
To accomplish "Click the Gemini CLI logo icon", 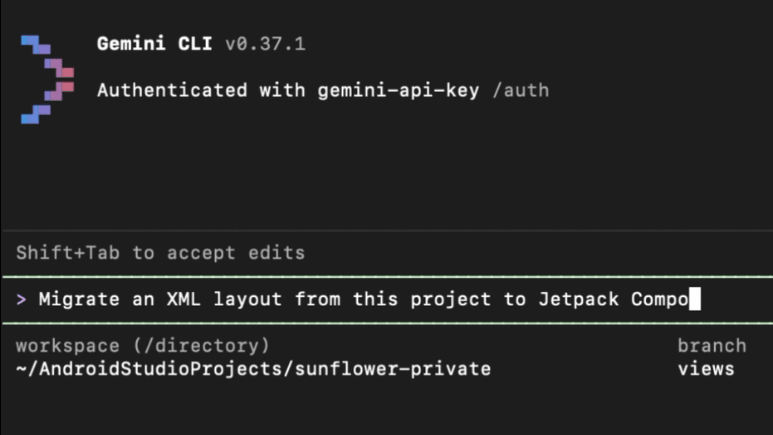I will [x=47, y=79].
